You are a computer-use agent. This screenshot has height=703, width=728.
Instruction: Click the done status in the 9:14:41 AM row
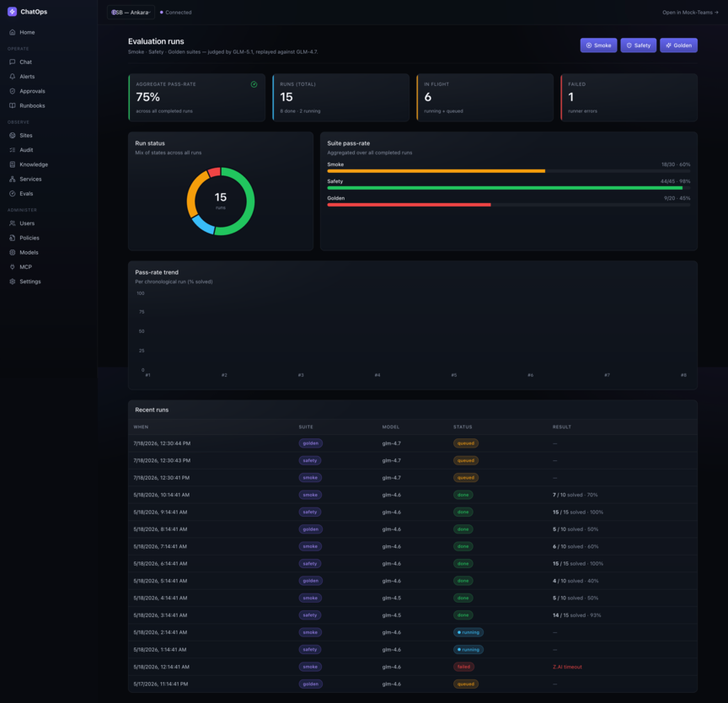point(463,512)
